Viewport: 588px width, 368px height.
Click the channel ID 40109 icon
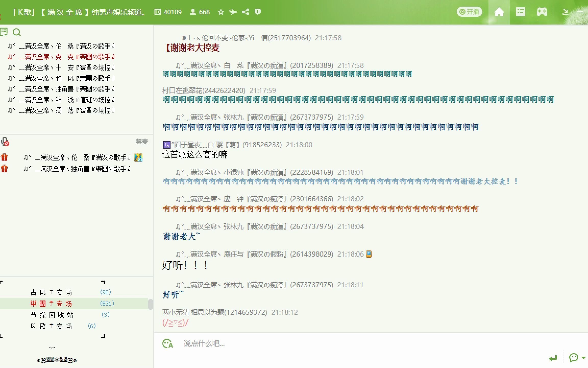(x=158, y=12)
